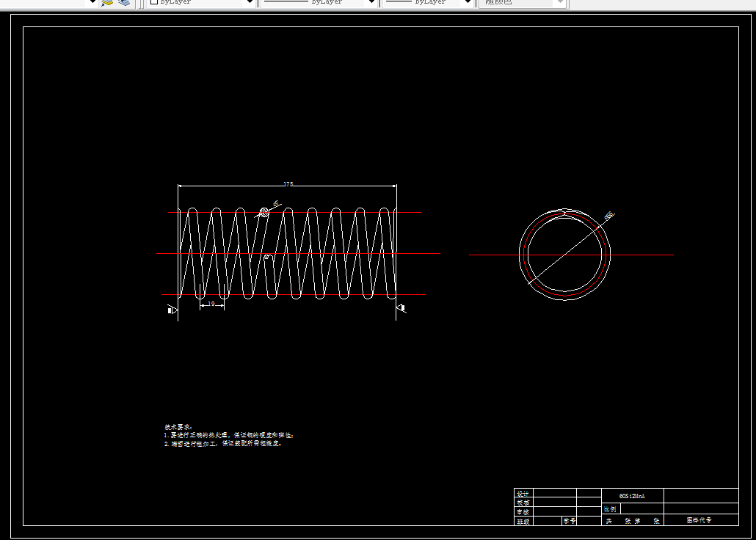Select the red circle in the end view

pyautogui.click(x=565, y=255)
